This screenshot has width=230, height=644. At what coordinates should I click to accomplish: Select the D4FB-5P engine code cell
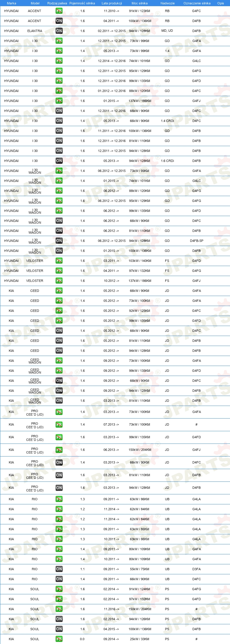(x=196, y=241)
